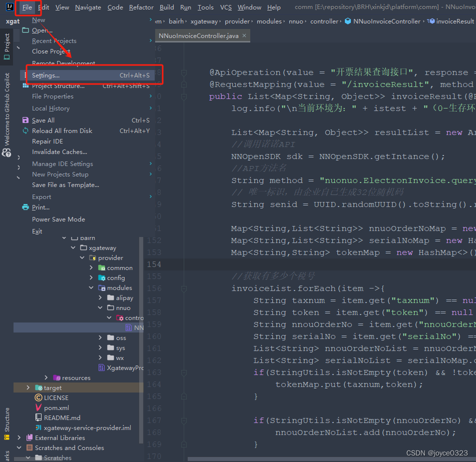Click the Open... folder icon
476x462 pixels.
[x=26, y=30]
